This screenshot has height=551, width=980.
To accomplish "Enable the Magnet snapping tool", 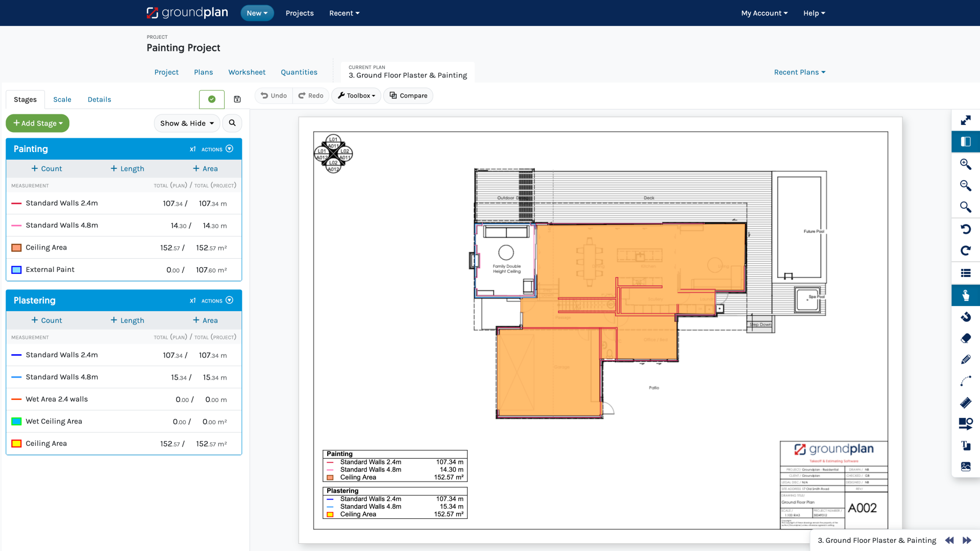I will [966, 317].
